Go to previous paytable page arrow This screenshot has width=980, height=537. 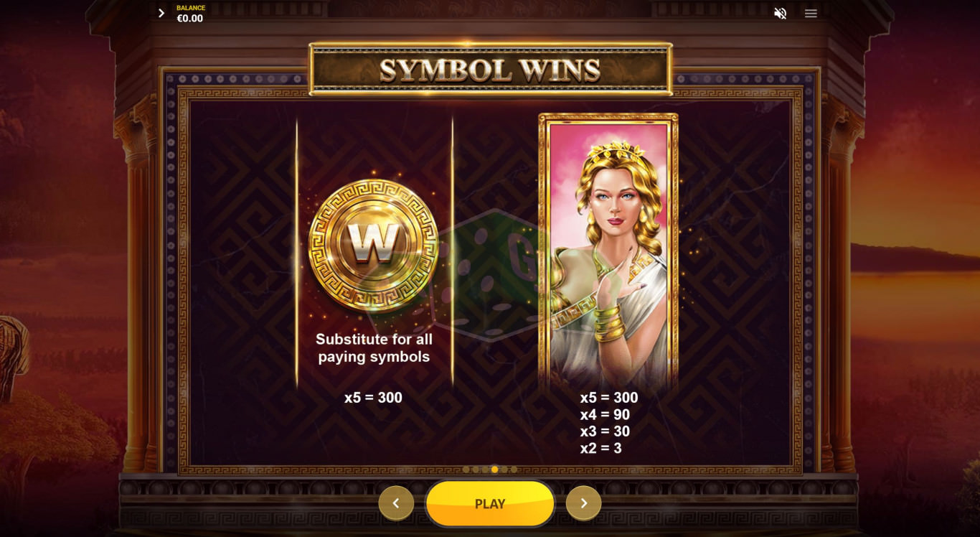point(396,503)
